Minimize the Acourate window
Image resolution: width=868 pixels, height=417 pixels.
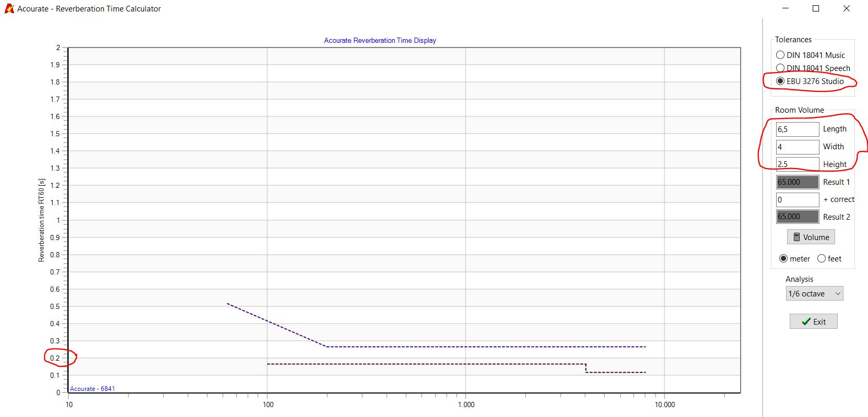coord(786,8)
